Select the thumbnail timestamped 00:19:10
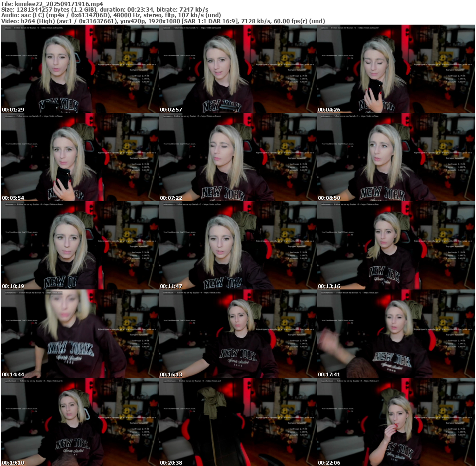 [x=79, y=422]
